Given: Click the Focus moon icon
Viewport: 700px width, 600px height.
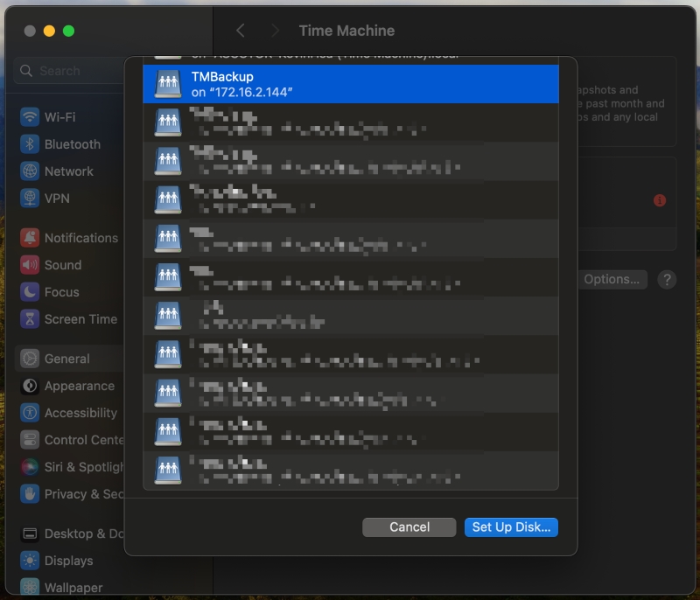Looking at the screenshot, I should pyautogui.click(x=30, y=292).
